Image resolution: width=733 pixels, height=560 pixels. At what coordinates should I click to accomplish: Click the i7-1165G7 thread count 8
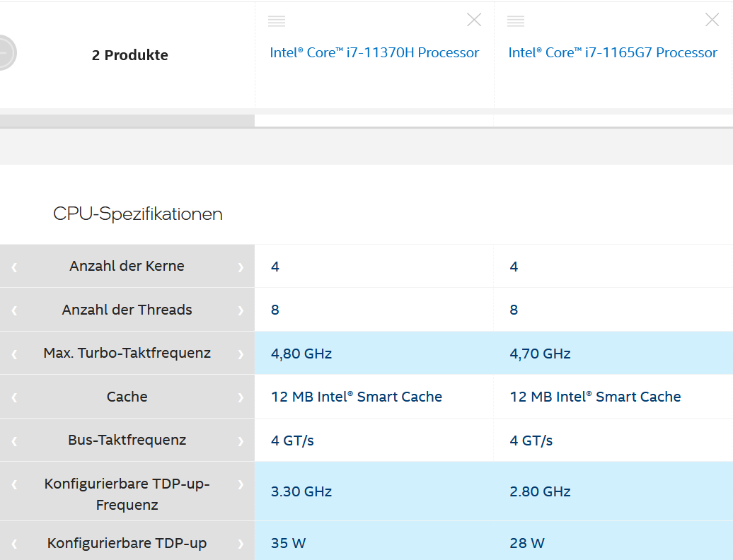click(x=514, y=310)
